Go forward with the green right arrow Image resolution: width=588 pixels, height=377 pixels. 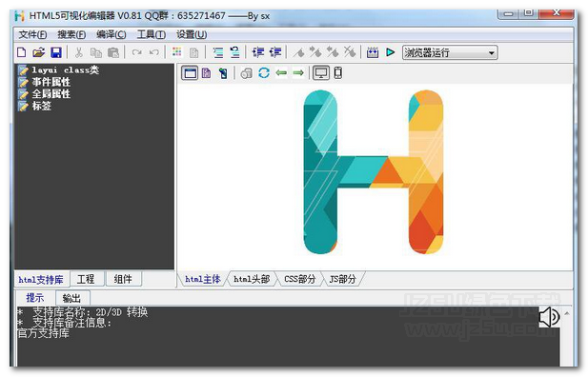[298, 72]
